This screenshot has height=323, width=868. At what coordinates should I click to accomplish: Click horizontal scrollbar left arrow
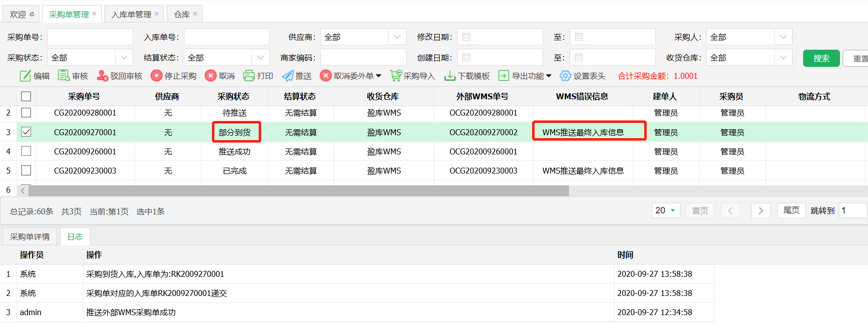coord(23,191)
